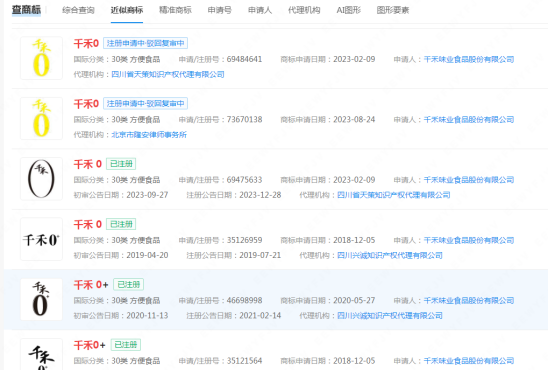Open 千禾0 title of application 69484641

[86, 43]
